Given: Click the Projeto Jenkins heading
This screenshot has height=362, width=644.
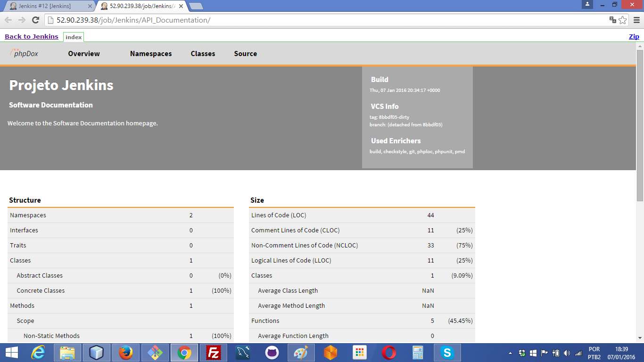Looking at the screenshot, I should (x=61, y=85).
